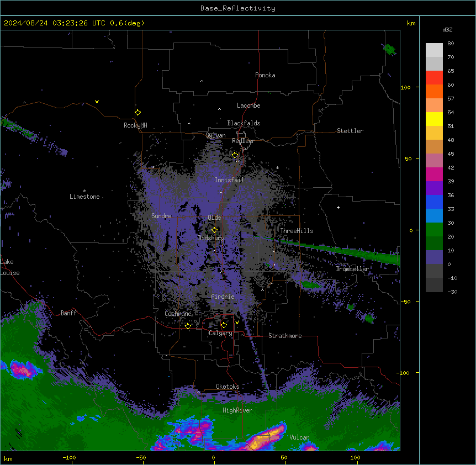Click the Ponoka city label
The height and width of the screenshot is (465, 476).
(x=265, y=75)
